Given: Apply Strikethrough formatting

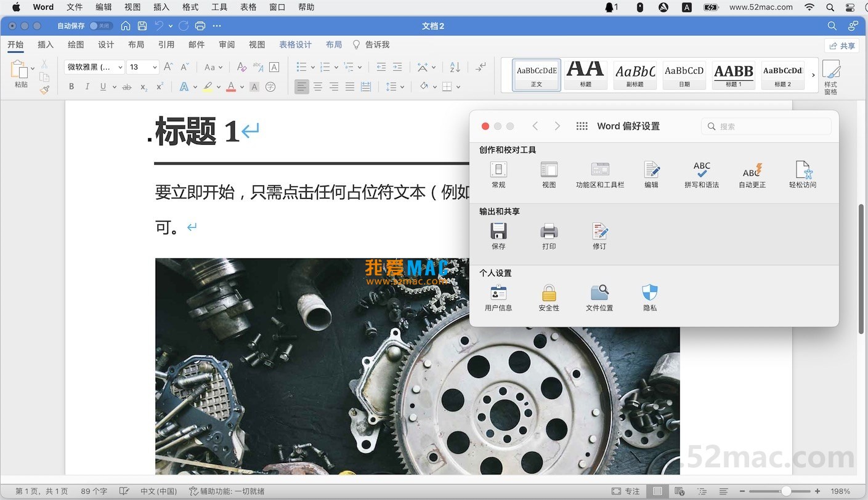Looking at the screenshot, I should click(127, 87).
